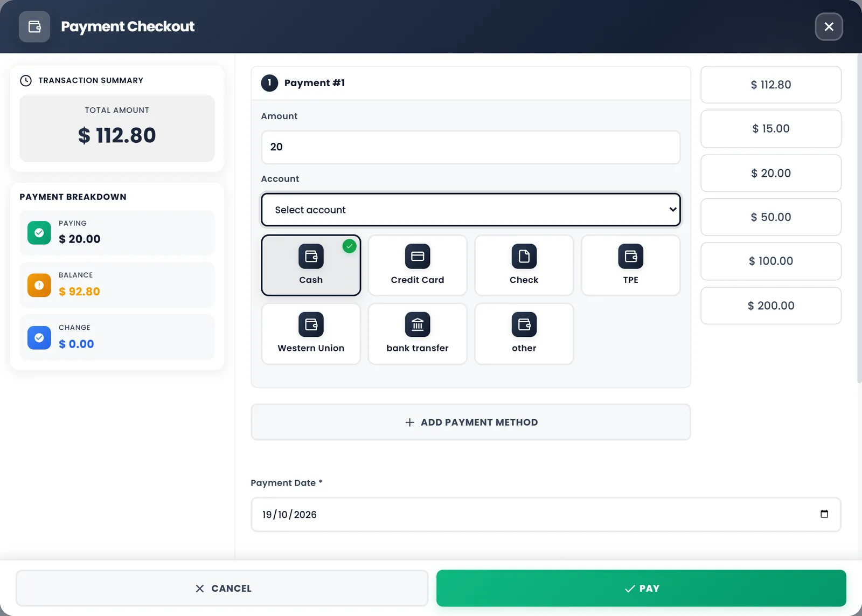Choose the $ 50.00 quick amount
Screen dimensions: 862x616
tap(771, 217)
